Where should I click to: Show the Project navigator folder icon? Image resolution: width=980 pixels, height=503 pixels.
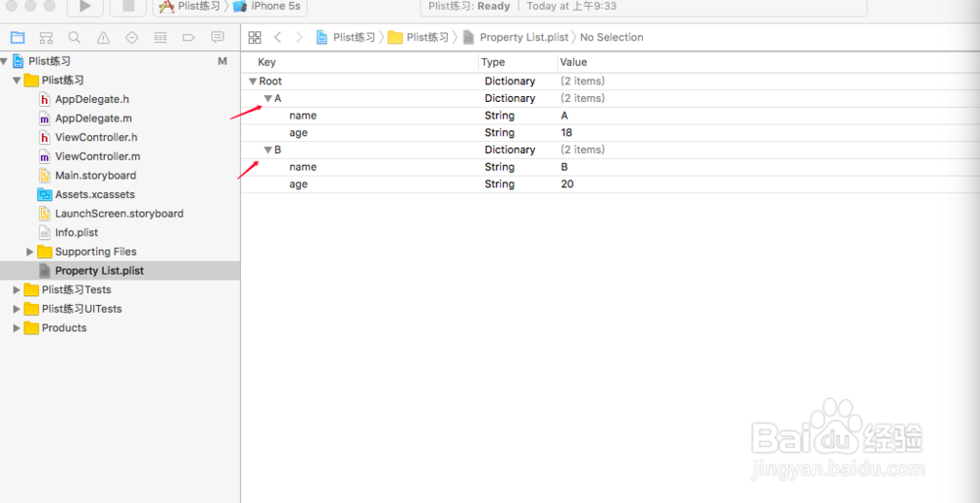[x=18, y=37]
